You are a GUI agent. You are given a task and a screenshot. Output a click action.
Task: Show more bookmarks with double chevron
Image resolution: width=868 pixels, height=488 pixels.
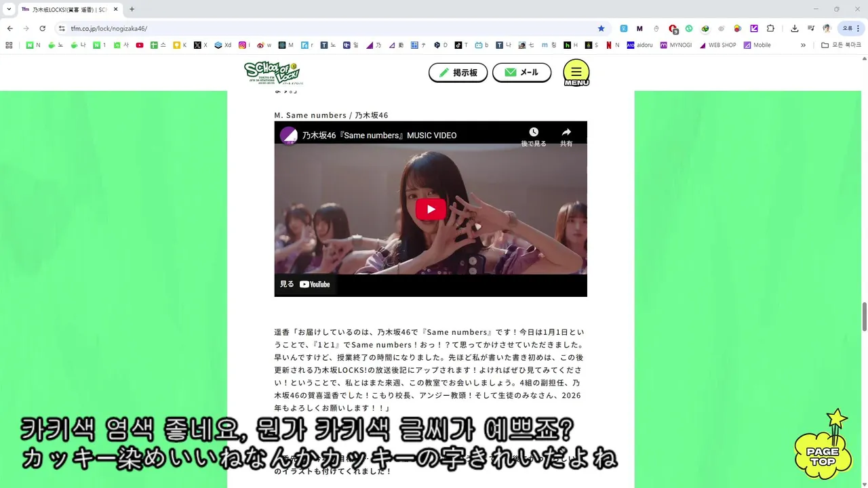coord(803,45)
